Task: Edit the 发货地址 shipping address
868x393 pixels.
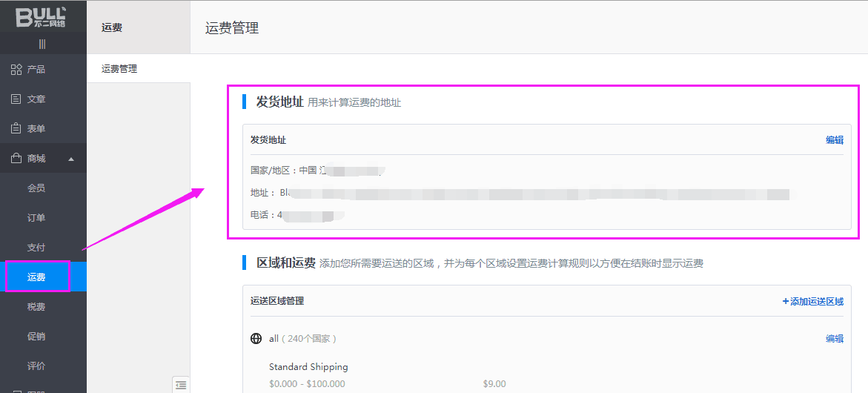Action: (x=835, y=140)
